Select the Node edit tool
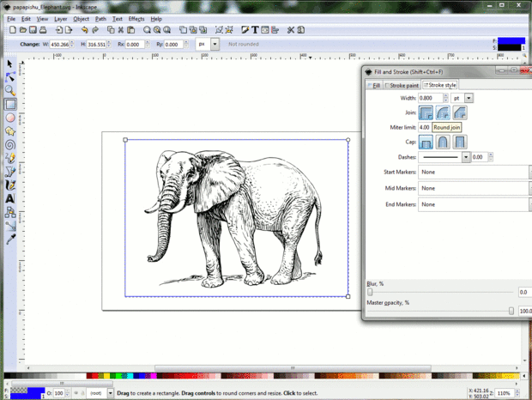 (x=10, y=77)
